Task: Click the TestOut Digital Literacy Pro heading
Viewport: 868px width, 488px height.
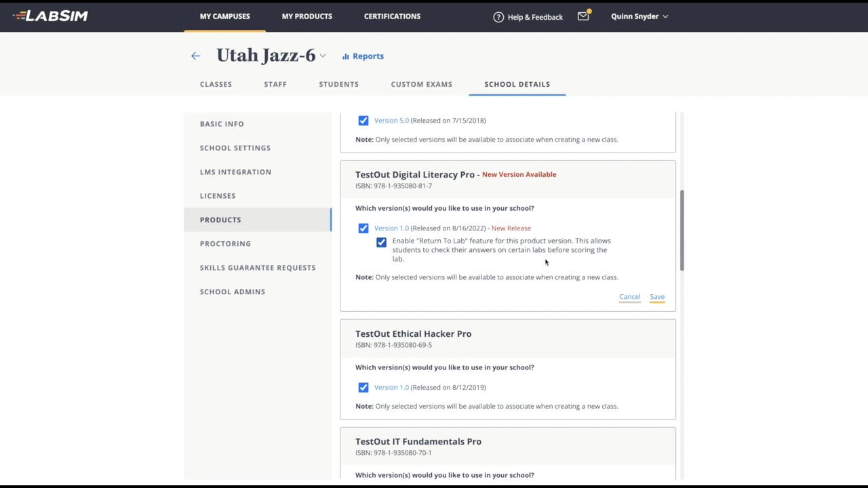Action: (x=415, y=175)
